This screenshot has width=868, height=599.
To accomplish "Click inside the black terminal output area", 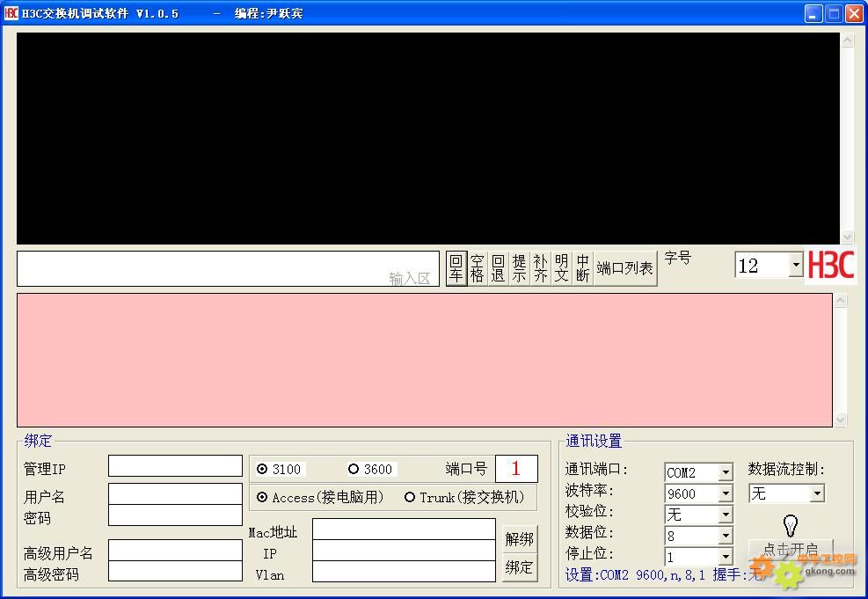I will tap(428, 138).
